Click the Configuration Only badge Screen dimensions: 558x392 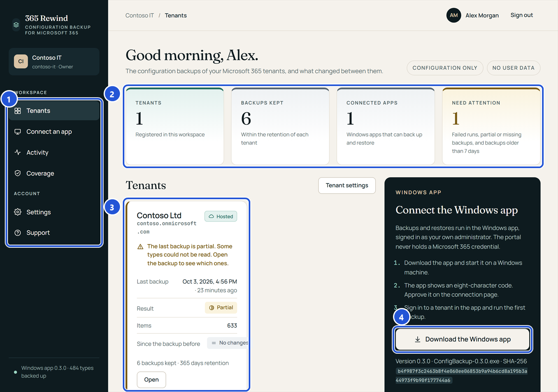pyautogui.click(x=445, y=68)
